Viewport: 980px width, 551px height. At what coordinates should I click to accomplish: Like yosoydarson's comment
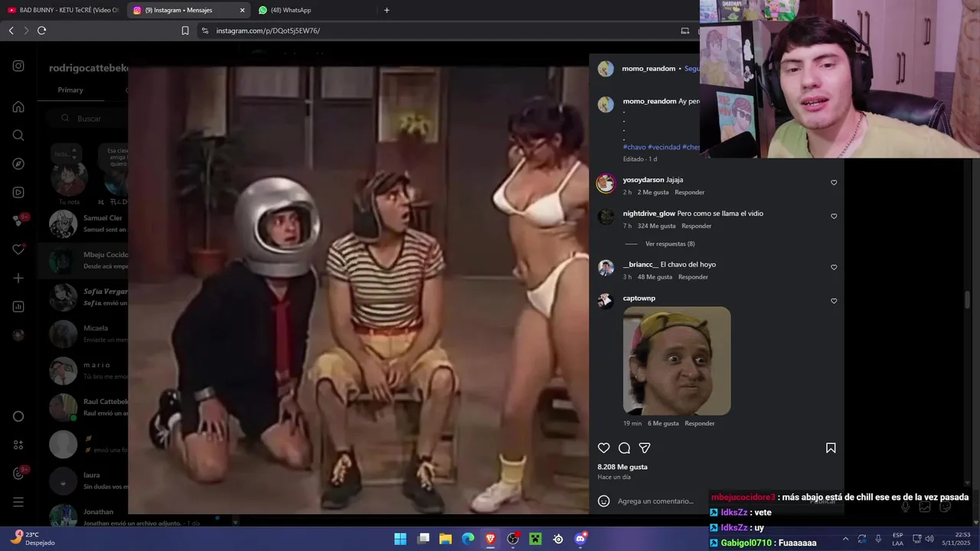point(834,183)
